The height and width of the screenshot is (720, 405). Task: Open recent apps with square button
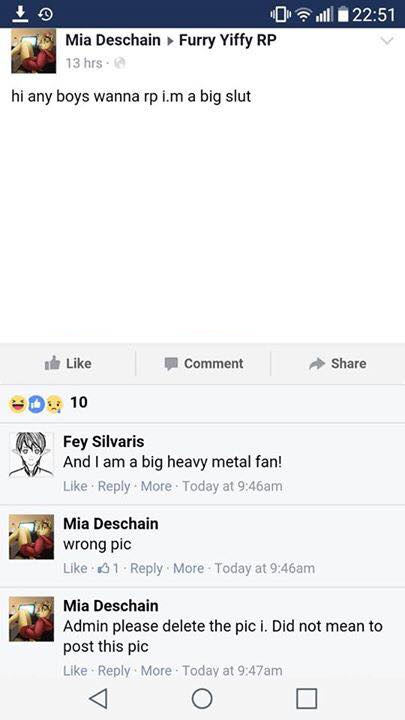(x=306, y=699)
